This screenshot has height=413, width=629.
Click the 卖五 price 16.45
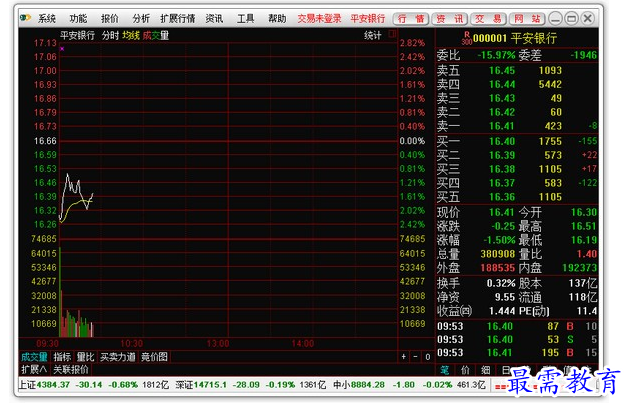coord(502,71)
